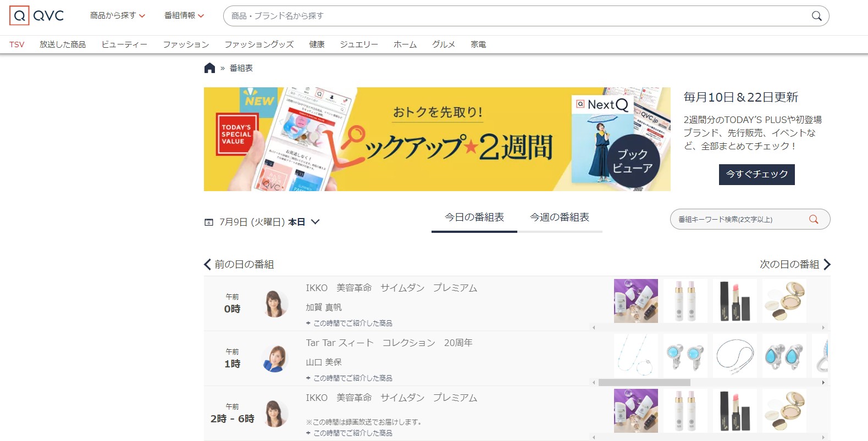Open 家電 category
The width and height of the screenshot is (868, 441).
tap(478, 44)
